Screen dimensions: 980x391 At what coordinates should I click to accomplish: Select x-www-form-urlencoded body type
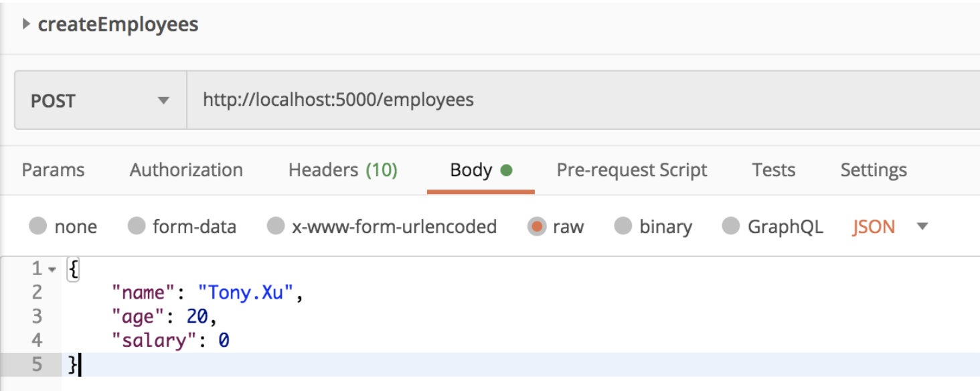click(x=276, y=227)
